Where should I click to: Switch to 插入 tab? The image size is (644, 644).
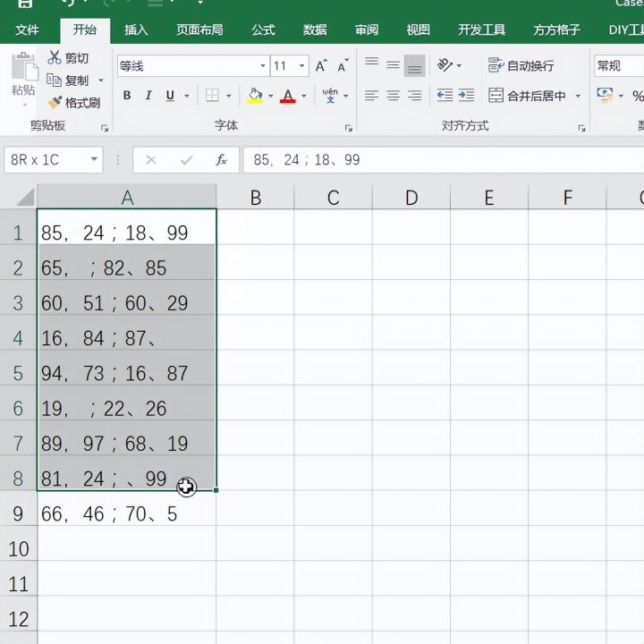(136, 30)
